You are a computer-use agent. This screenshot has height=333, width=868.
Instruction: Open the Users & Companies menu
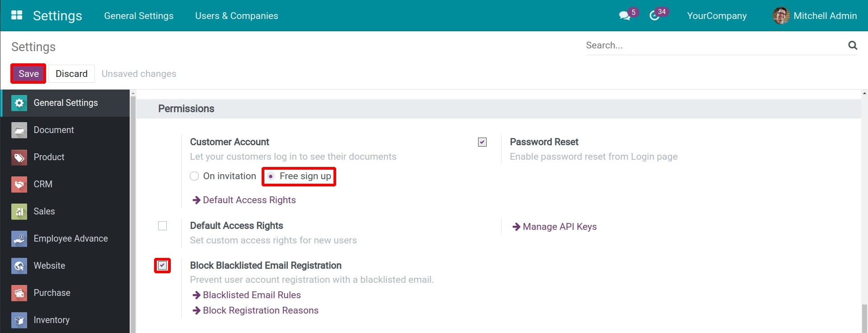coord(236,16)
